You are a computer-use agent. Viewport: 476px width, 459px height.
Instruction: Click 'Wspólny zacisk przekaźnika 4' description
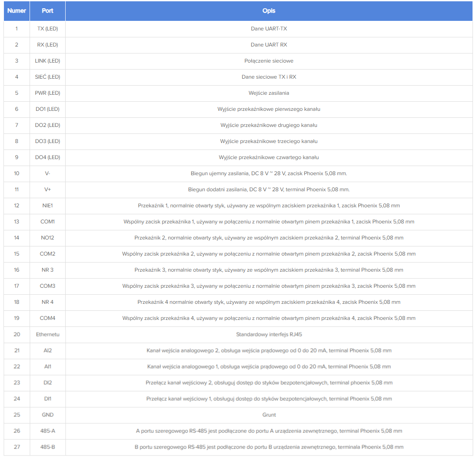(269, 319)
